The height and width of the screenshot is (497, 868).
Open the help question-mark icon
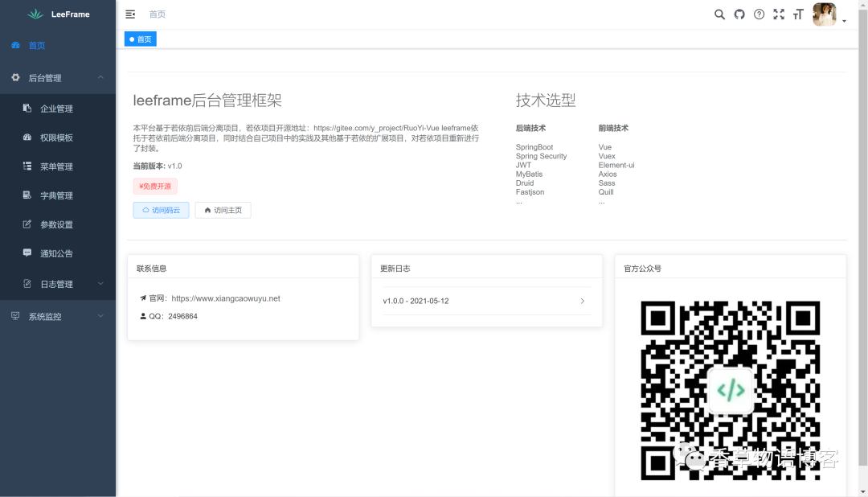[x=759, y=14]
